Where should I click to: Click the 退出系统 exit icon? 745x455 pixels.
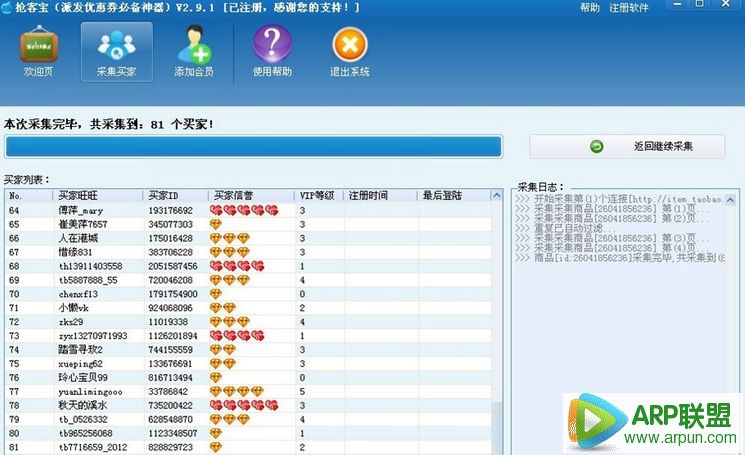click(350, 51)
